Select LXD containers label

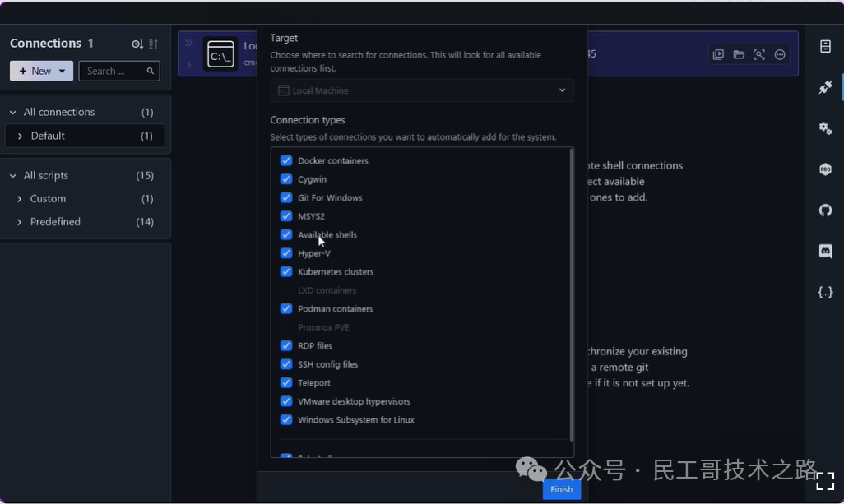[x=327, y=290]
